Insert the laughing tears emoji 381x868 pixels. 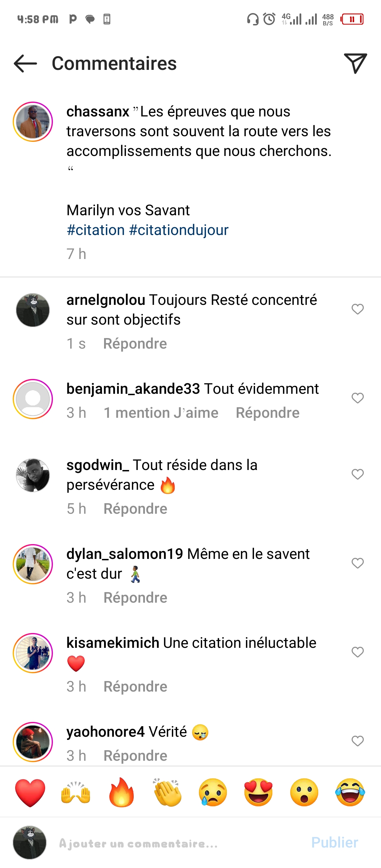point(350,792)
